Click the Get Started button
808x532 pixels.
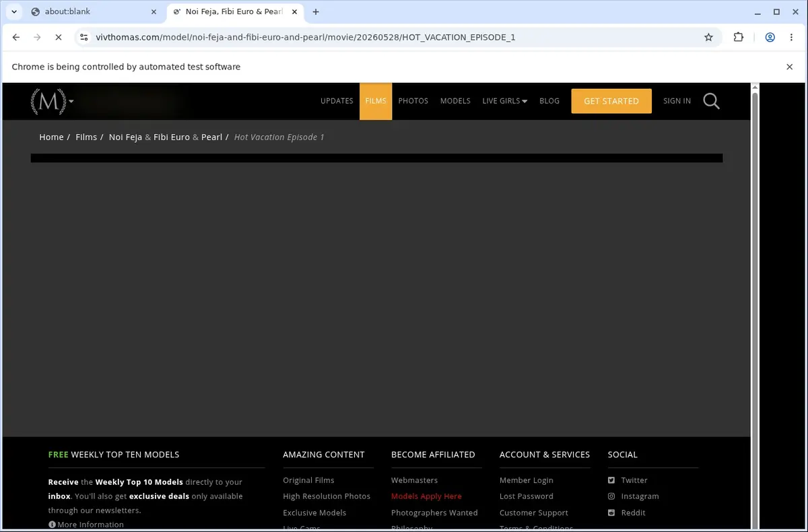click(611, 101)
